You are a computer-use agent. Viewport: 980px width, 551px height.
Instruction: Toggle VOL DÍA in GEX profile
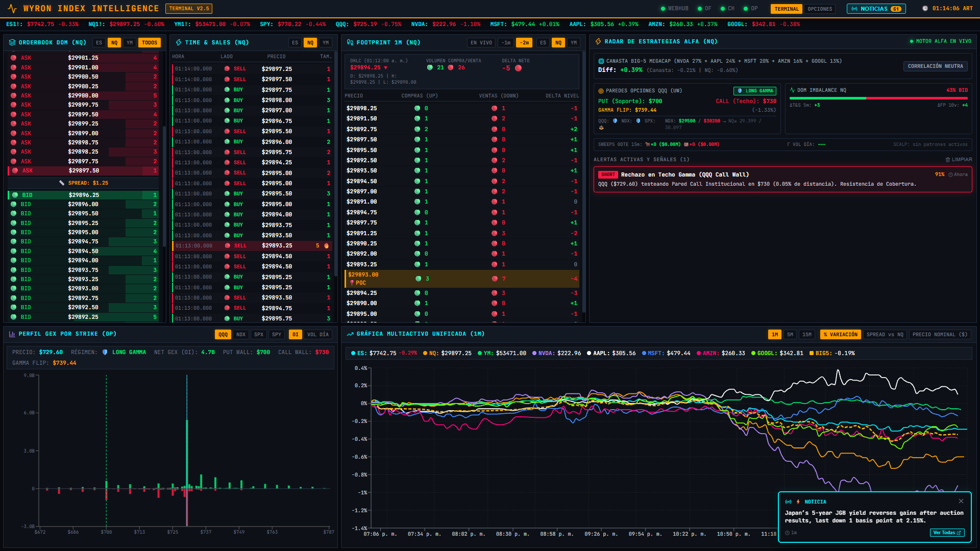318,335
